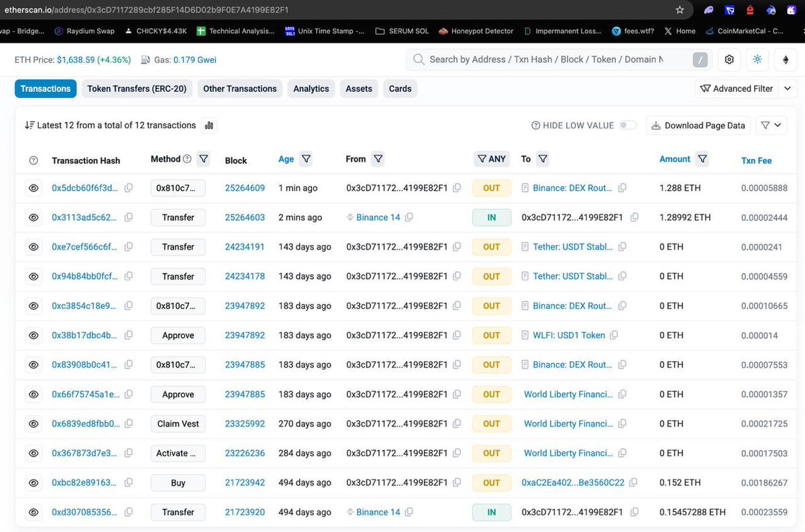Click the chart icon beside Latest 12 transactions
This screenshot has height=532, width=805.
point(209,125)
